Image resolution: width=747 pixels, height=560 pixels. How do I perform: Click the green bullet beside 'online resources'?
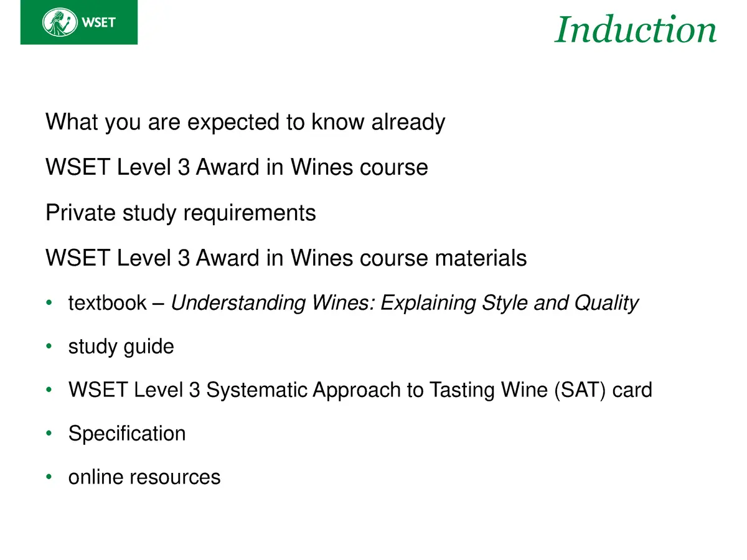point(49,478)
